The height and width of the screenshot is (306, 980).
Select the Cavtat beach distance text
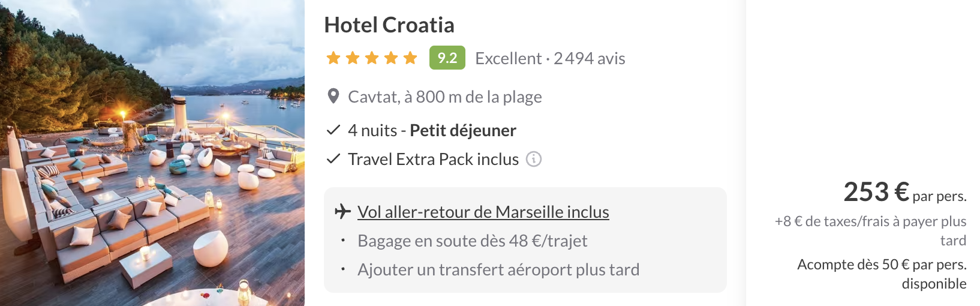click(444, 97)
